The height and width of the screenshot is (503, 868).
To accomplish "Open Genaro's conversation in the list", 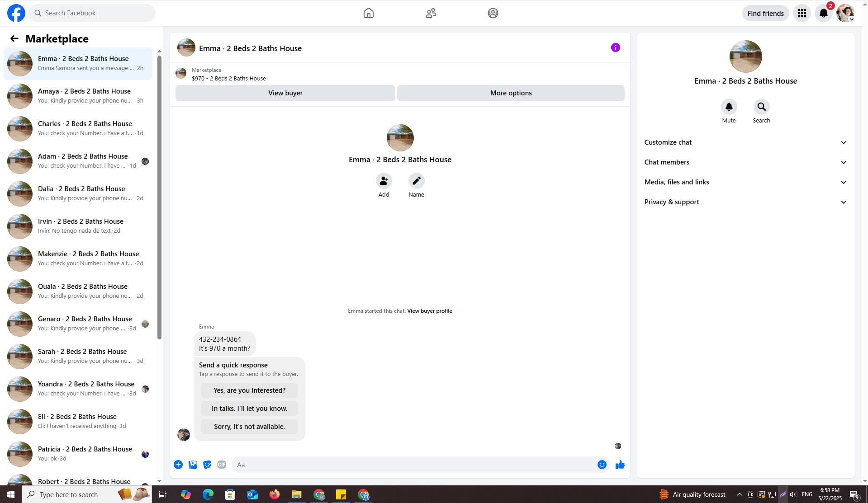I will tap(78, 324).
